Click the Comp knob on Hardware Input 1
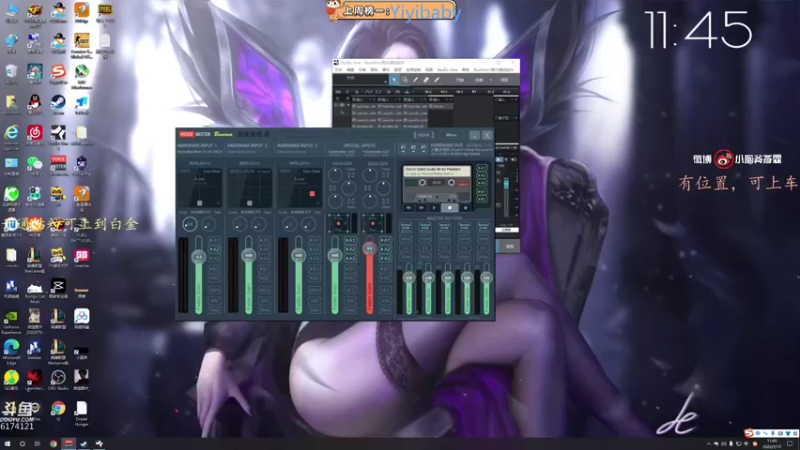Image resolution: width=800 pixels, height=450 pixels. click(189, 224)
